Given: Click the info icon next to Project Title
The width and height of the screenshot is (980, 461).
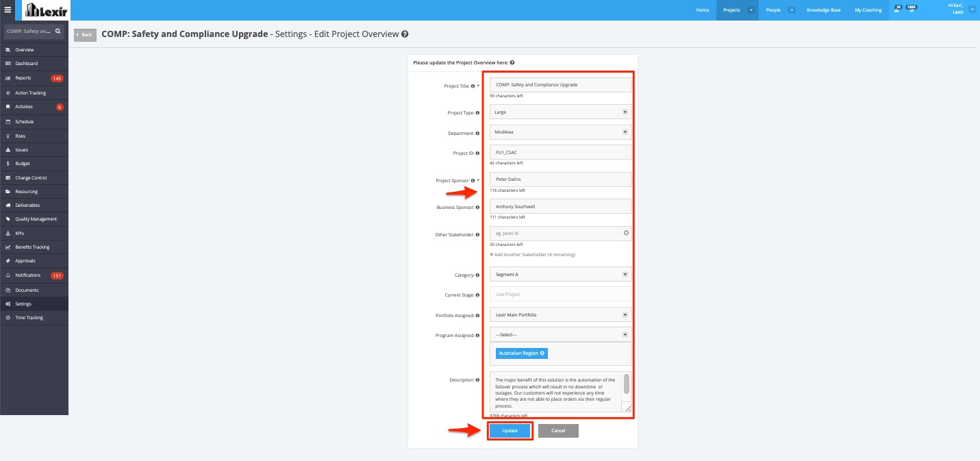Looking at the screenshot, I should (x=473, y=86).
